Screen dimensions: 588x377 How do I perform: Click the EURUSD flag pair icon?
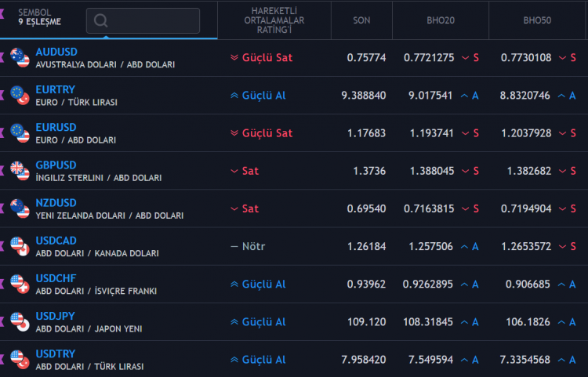point(20,133)
